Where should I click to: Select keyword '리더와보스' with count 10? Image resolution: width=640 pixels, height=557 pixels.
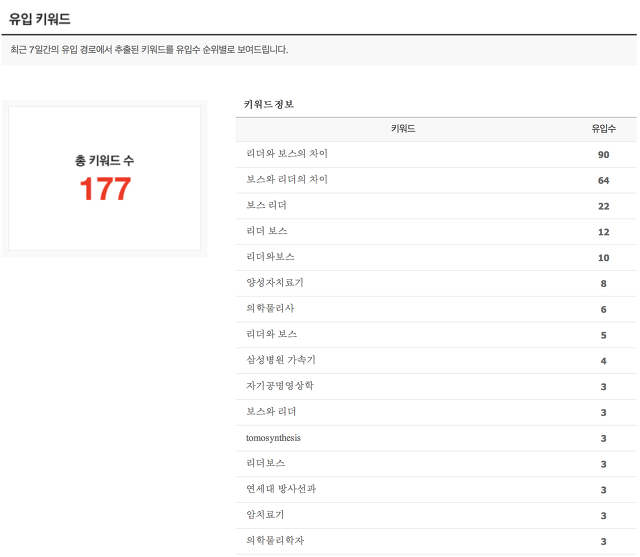click(x=270, y=257)
